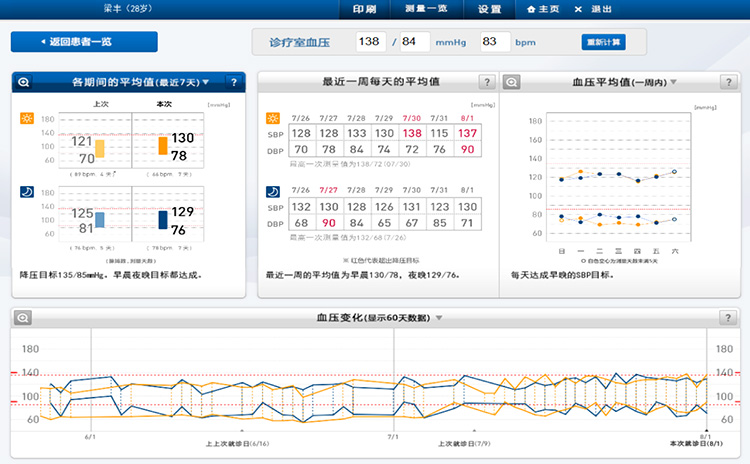Click the systolic pressure field showing 138

click(371, 42)
